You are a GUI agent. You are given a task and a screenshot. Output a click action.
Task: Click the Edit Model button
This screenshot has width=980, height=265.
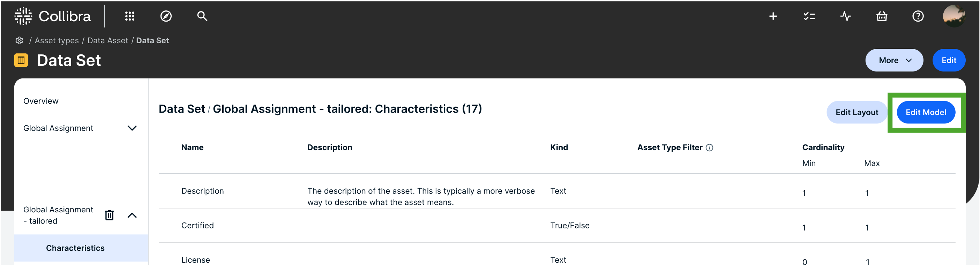point(926,112)
